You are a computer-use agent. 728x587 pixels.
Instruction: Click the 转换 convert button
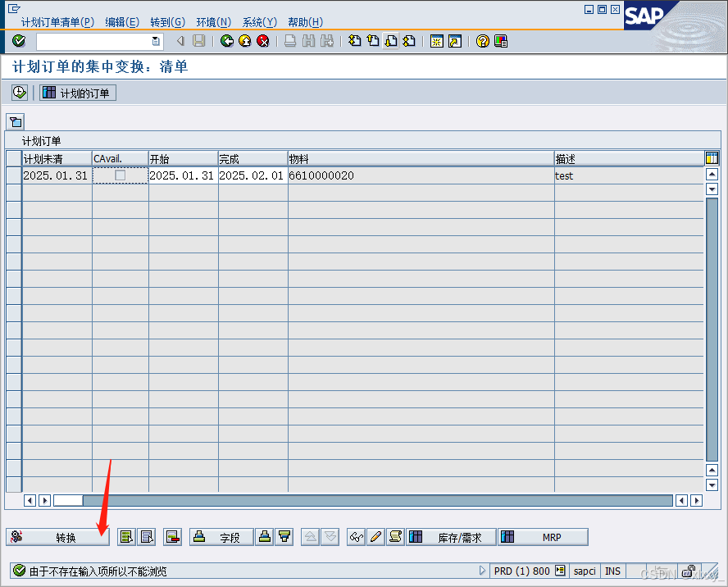point(58,537)
